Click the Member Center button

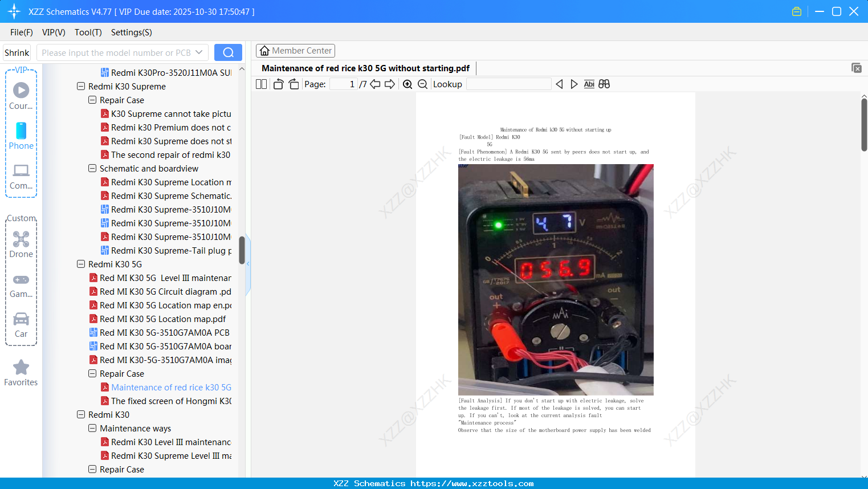coord(295,50)
